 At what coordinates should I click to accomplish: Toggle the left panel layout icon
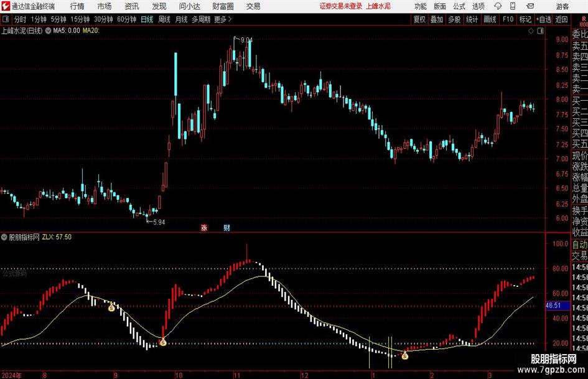click(6, 19)
